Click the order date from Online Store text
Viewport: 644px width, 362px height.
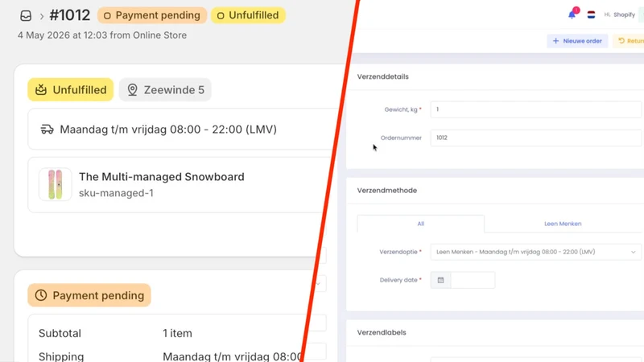(102, 35)
